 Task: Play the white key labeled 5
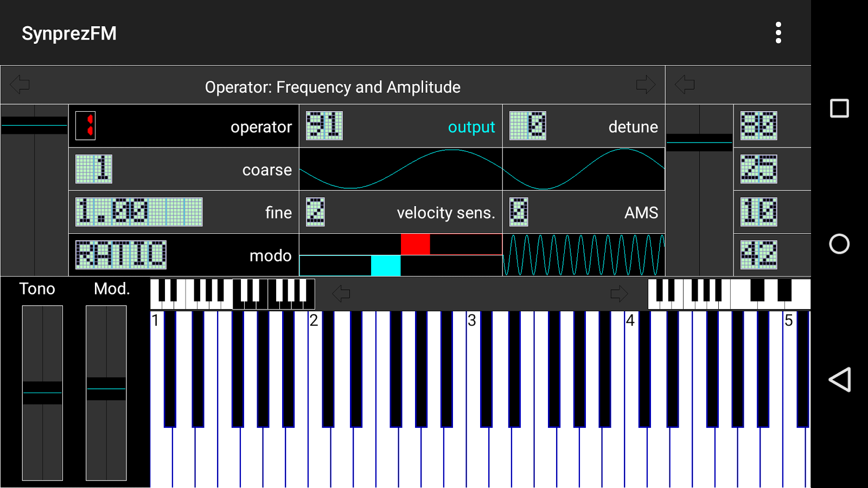pos(794,455)
